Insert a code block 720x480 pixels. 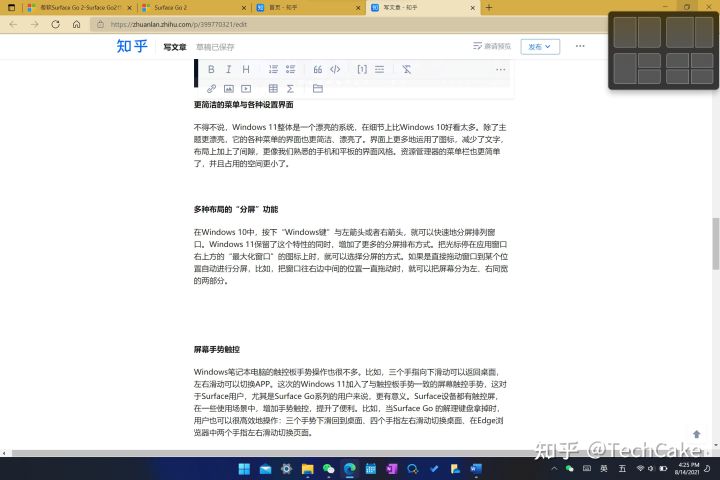(335, 69)
